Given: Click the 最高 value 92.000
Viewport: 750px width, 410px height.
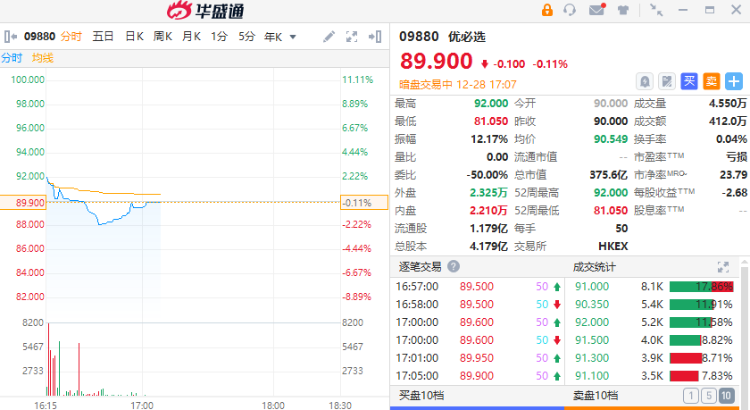Looking at the screenshot, I should tap(491, 103).
